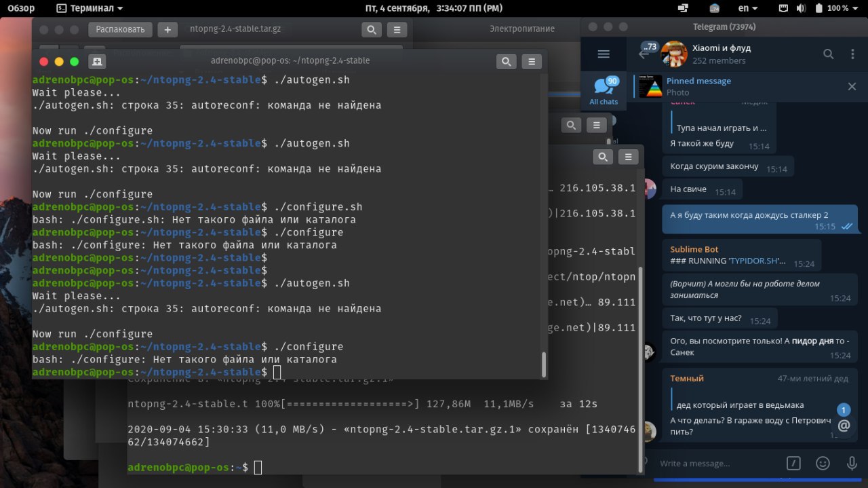Click the Telegram (73974) window title
Screen dimensions: 868x488
click(x=724, y=27)
